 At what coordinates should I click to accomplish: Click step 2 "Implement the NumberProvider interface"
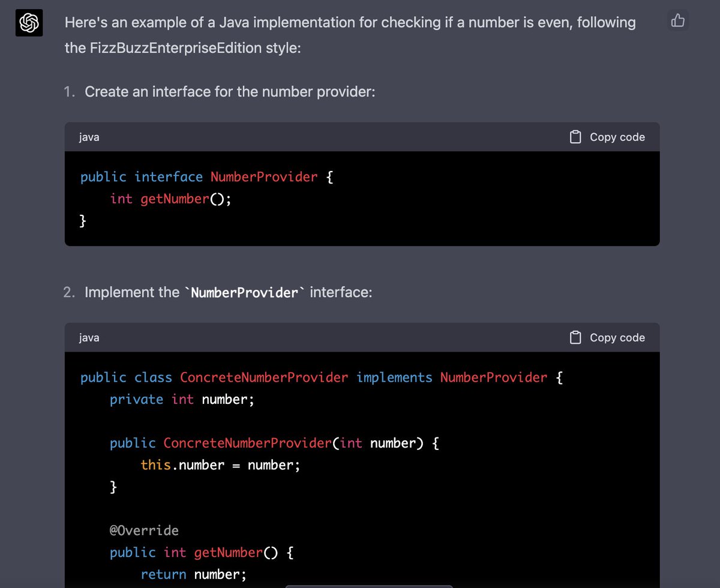point(229,292)
